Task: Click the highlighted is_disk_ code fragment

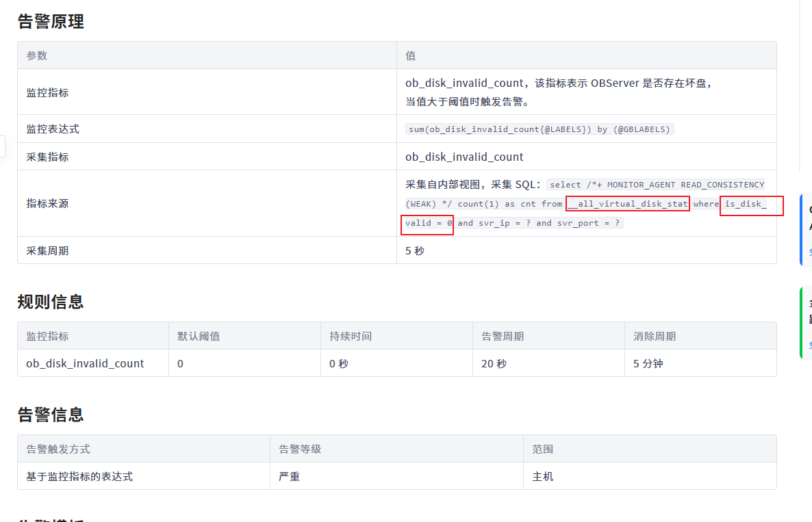Action: (x=746, y=204)
